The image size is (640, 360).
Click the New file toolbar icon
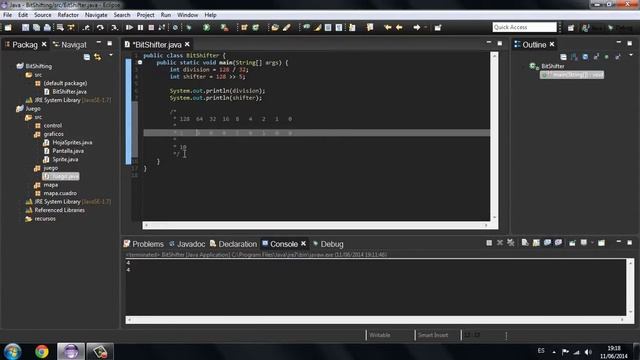(8, 27)
